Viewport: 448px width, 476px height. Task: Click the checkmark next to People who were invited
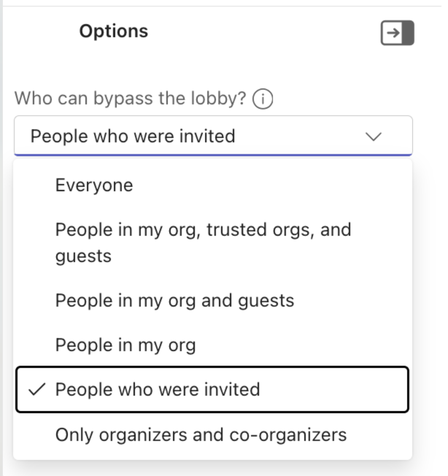(37, 389)
